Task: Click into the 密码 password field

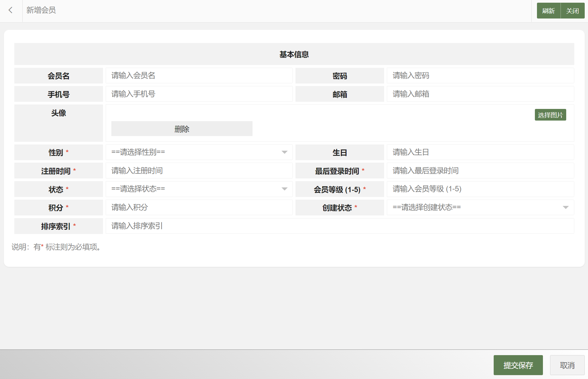Action: coord(480,76)
